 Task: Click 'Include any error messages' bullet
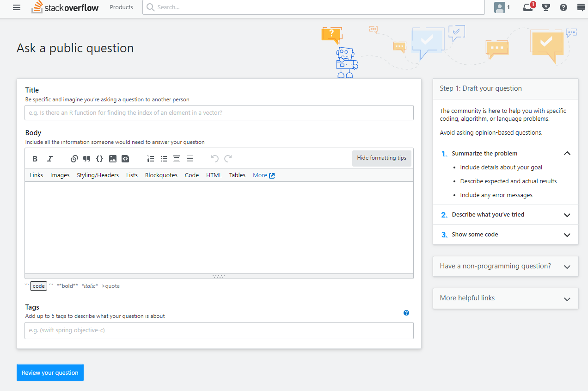(x=496, y=195)
